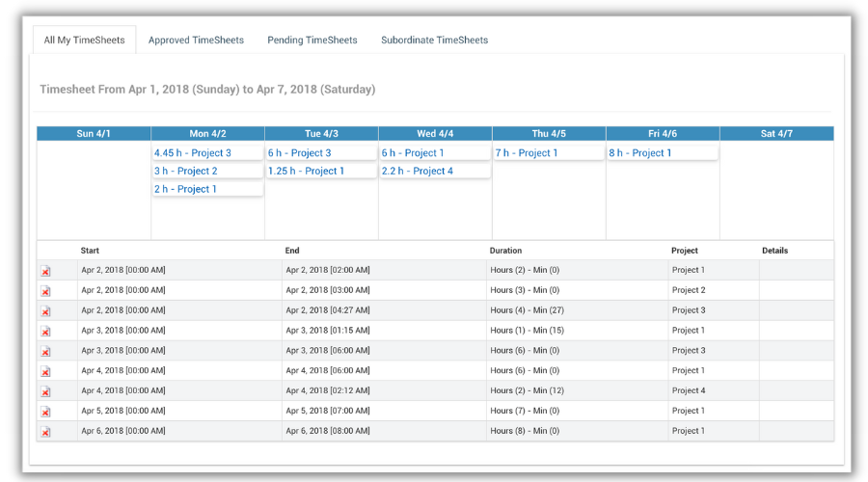Click duration Hours (1) - Min (15)
Image resolution: width=868 pixels, height=482 pixels.
pos(527,331)
